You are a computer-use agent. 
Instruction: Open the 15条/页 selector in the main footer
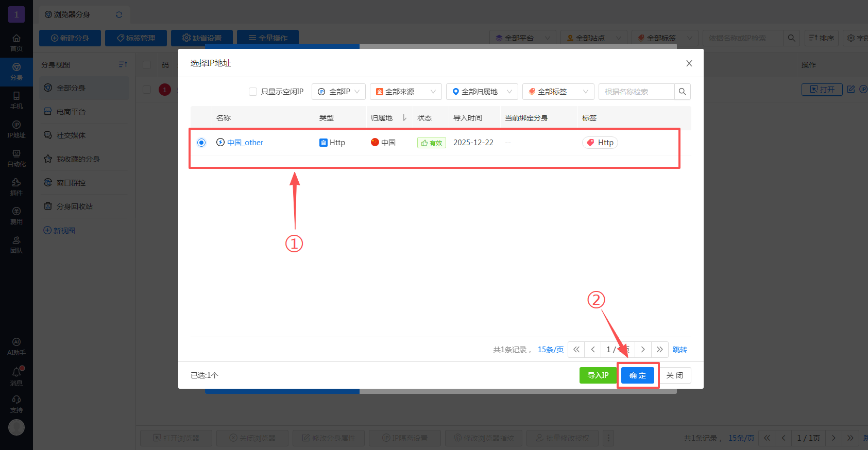[741, 438]
